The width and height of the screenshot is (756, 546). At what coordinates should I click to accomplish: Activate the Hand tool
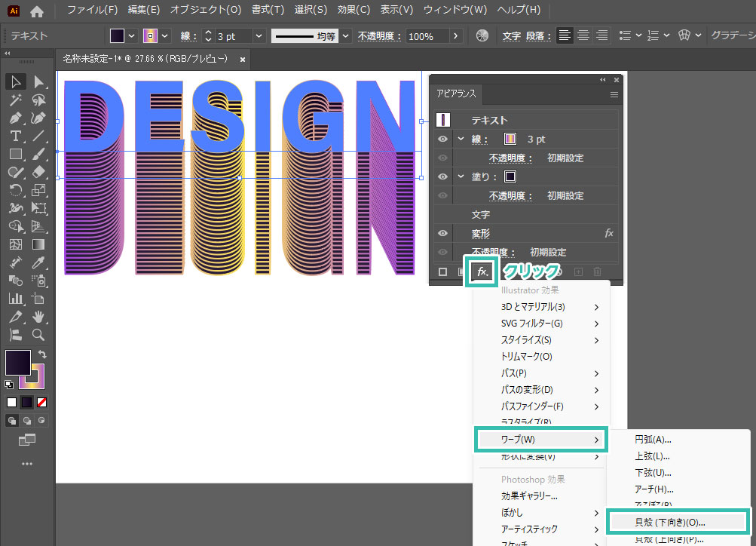(x=38, y=317)
